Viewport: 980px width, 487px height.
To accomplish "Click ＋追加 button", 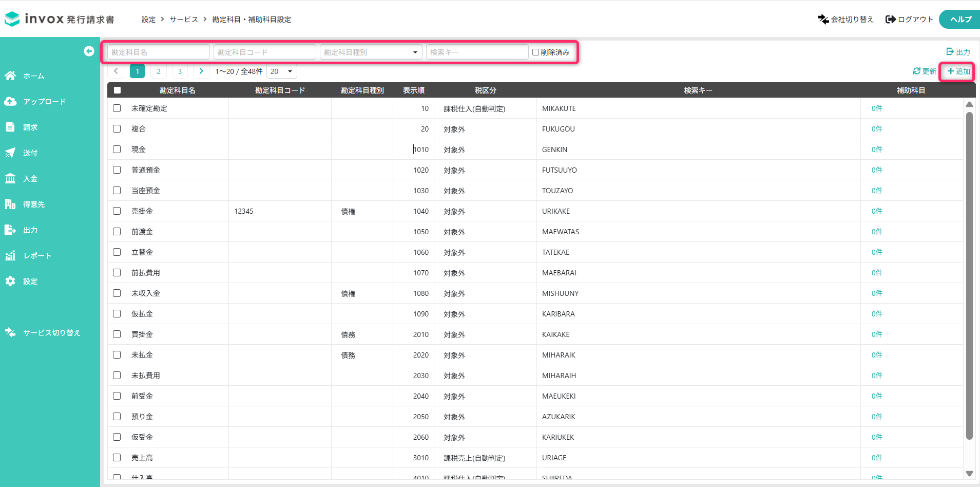I will pyautogui.click(x=958, y=71).
